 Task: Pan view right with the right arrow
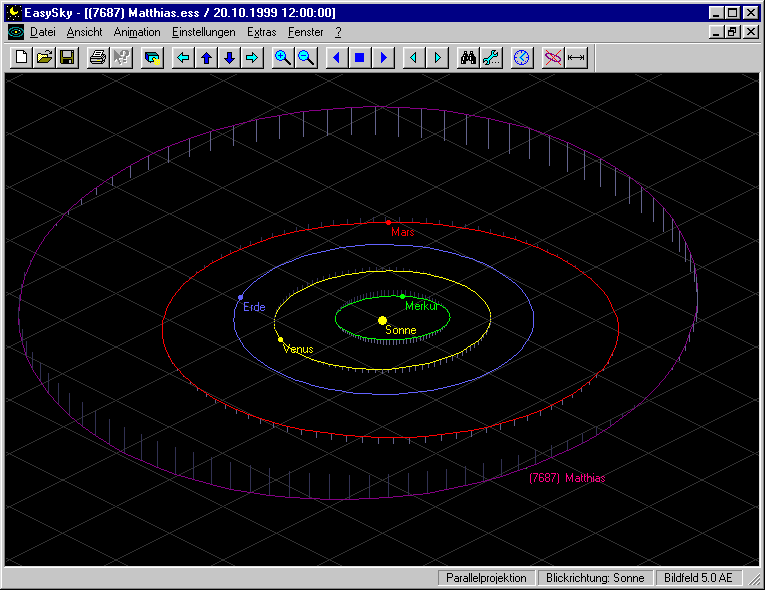pyautogui.click(x=252, y=58)
